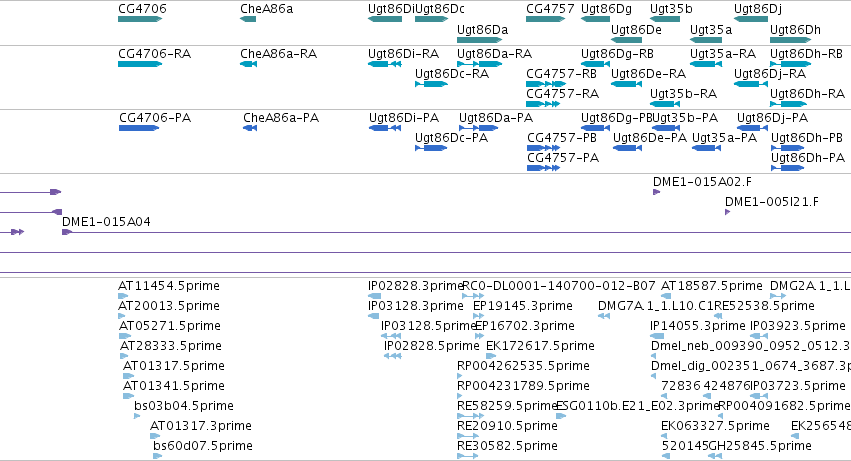Click EST bs03b04.5prime glyph
The width and height of the screenshot is (851, 461).
pos(137,416)
